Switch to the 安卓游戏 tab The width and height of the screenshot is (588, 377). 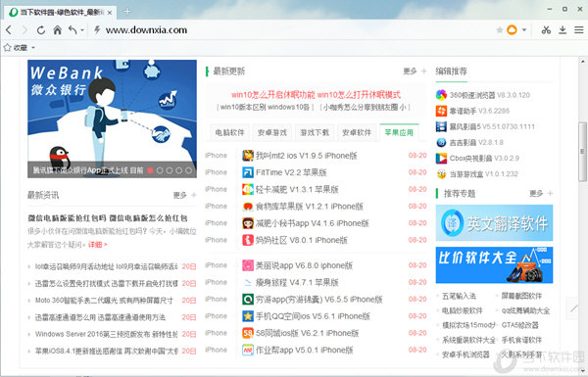click(x=272, y=132)
